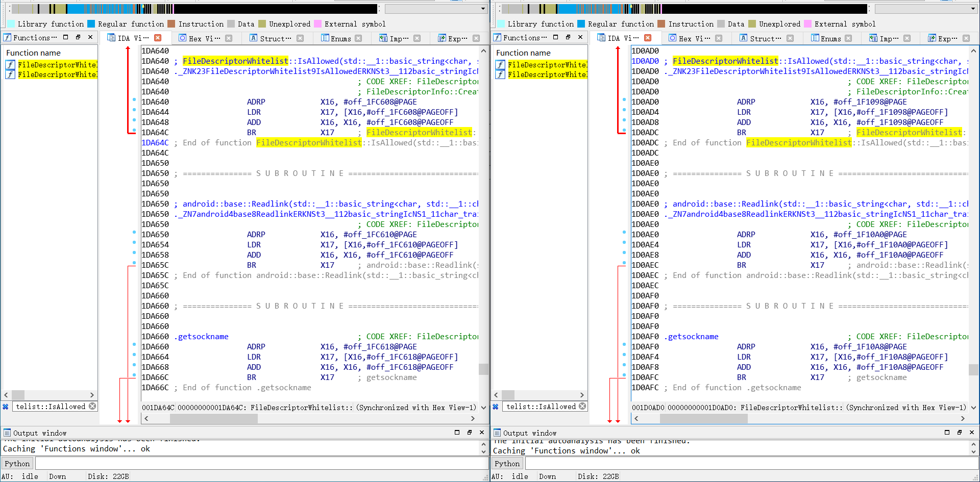Click External symbol color swatch in right legend
Viewport: 980px width, 482px height.
click(807, 23)
